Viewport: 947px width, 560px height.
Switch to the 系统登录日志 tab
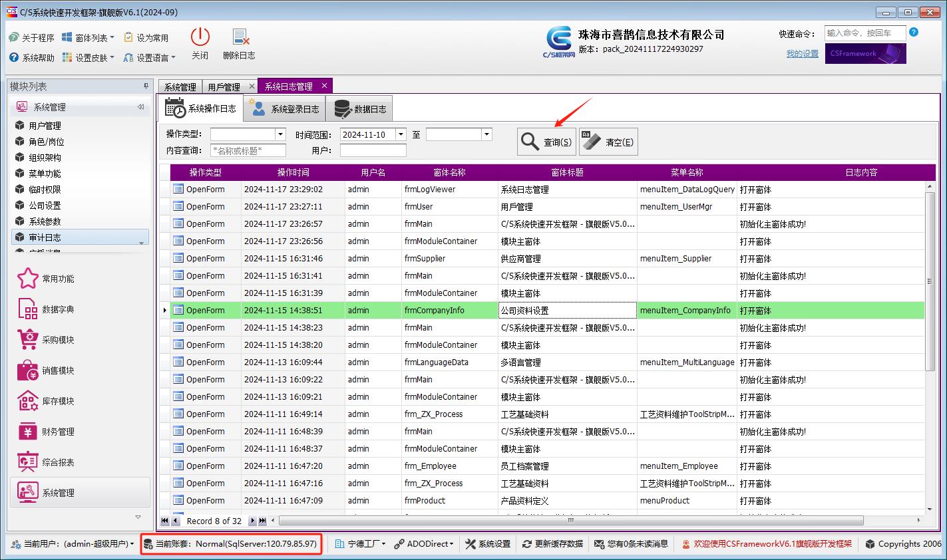pyautogui.click(x=284, y=108)
